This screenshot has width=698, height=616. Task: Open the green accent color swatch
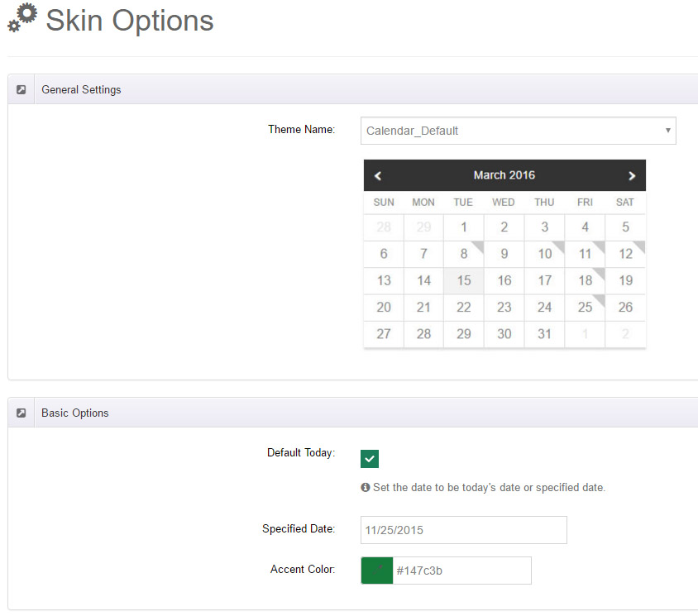pyautogui.click(x=377, y=571)
